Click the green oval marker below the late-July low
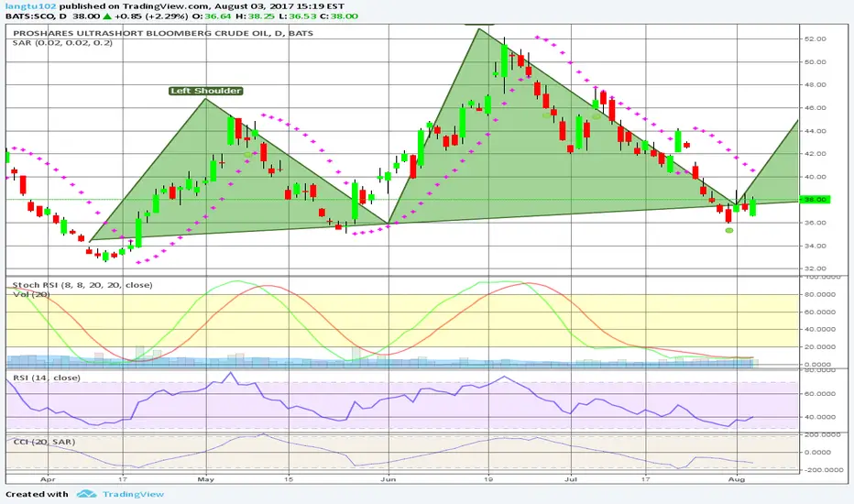The height and width of the screenshot is (504, 854). pyautogui.click(x=729, y=231)
